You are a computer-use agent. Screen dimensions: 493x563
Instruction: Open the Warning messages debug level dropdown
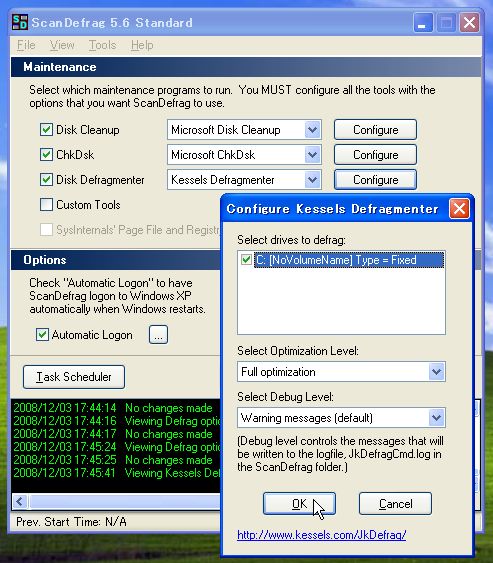tap(436, 418)
